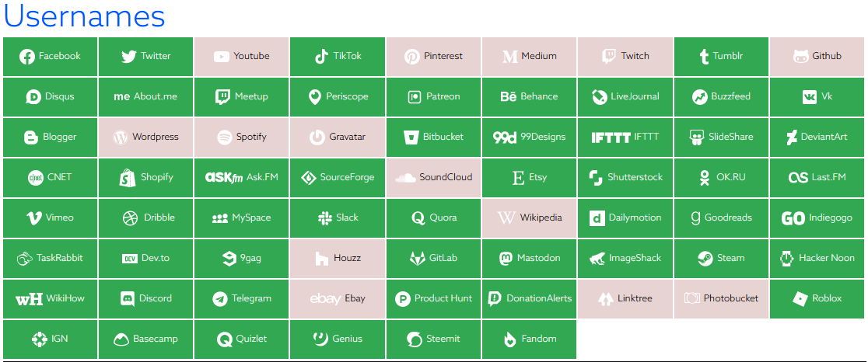Click the Github cat icon
Screen dimensions: 868x362
point(800,57)
